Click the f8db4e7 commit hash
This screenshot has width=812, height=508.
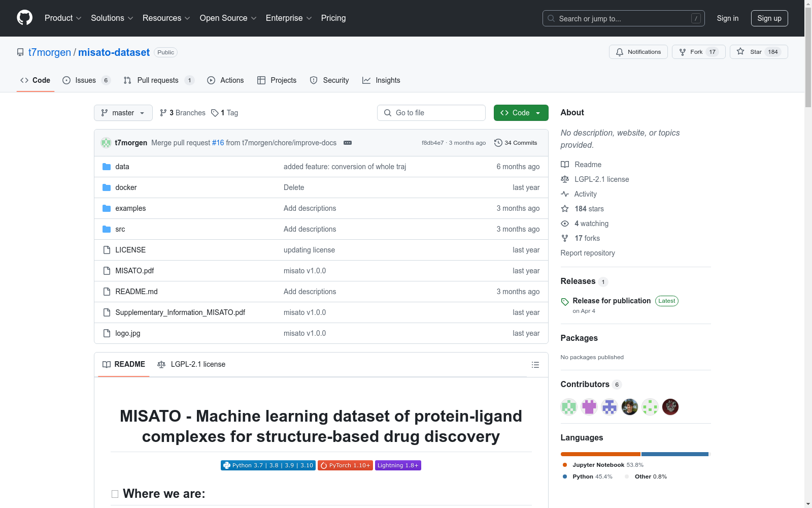point(432,143)
